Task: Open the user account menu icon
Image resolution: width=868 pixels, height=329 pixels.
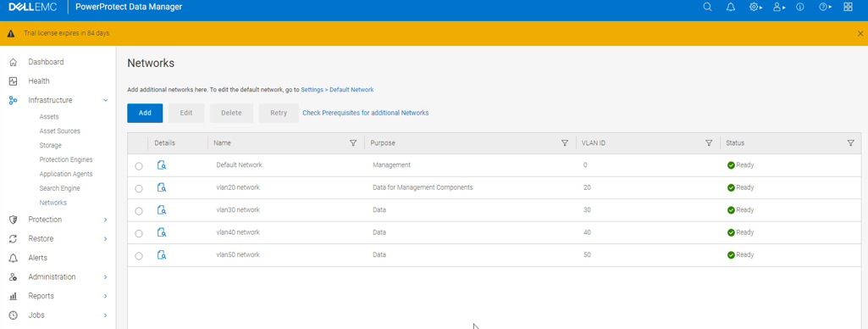Action: pos(779,7)
